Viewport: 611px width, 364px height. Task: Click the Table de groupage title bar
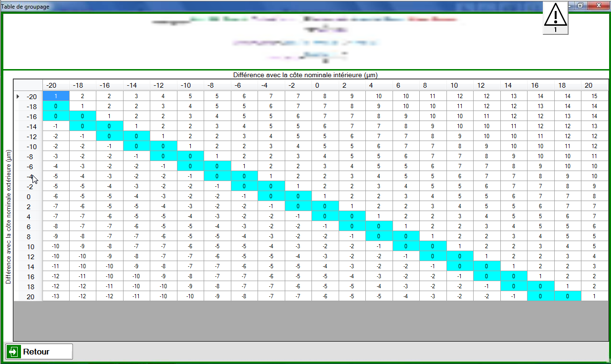point(238,6)
